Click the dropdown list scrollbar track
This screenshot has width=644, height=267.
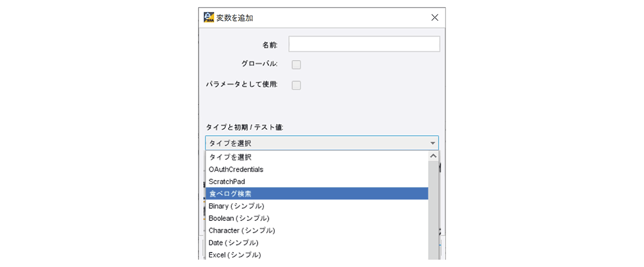(434, 210)
